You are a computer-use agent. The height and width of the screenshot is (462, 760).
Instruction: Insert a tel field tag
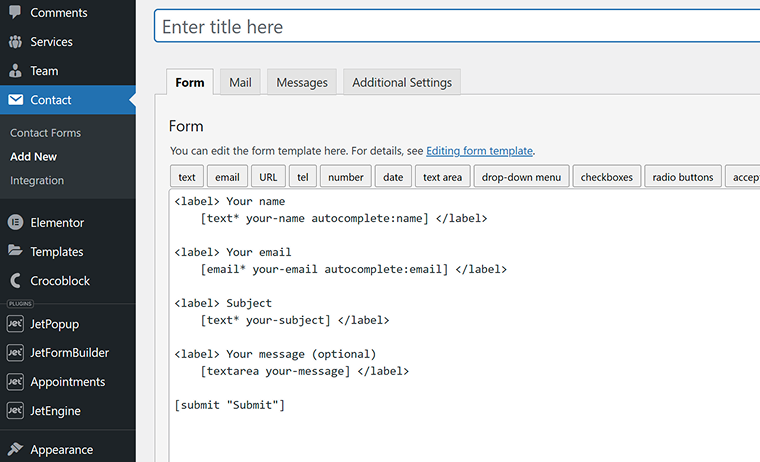click(x=302, y=177)
